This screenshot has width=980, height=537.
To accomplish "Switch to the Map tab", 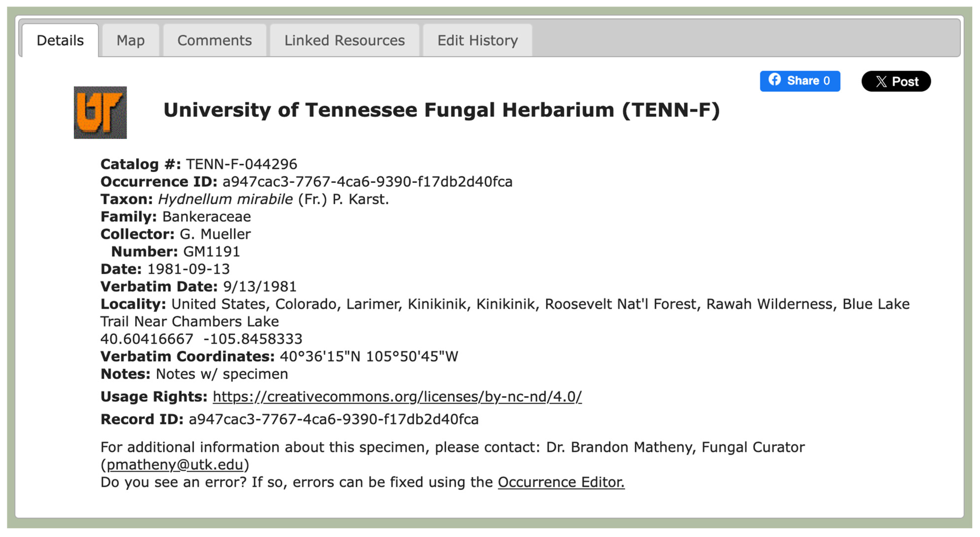I will [x=130, y=40].
